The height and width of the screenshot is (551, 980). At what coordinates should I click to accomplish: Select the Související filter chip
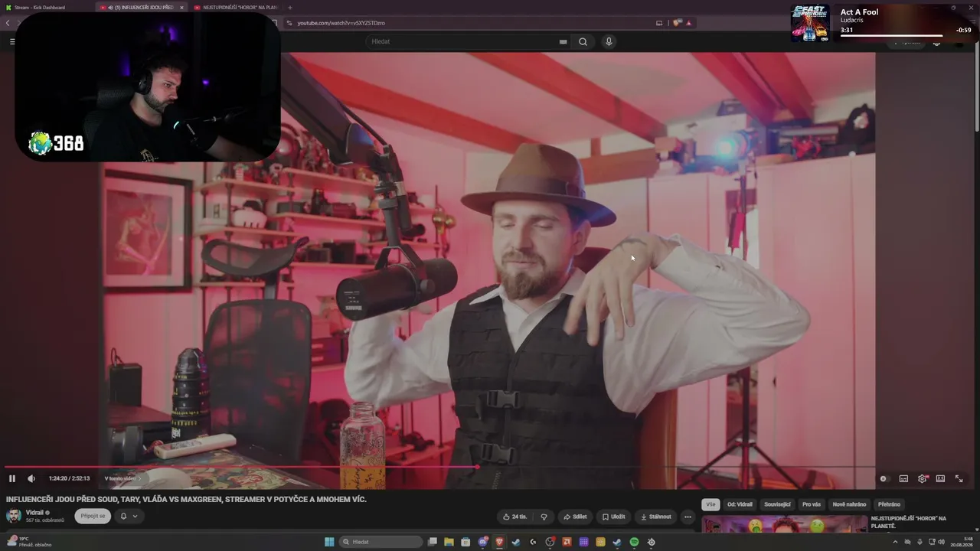[x=777, y=504]
